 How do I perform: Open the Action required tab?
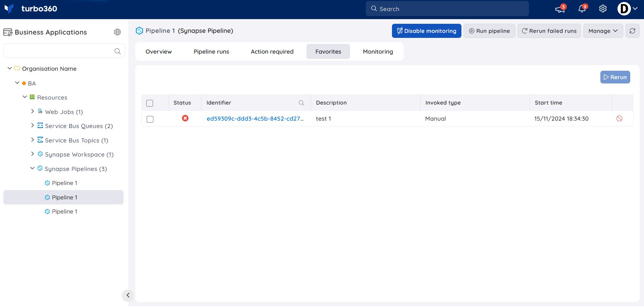coord(272,52)
